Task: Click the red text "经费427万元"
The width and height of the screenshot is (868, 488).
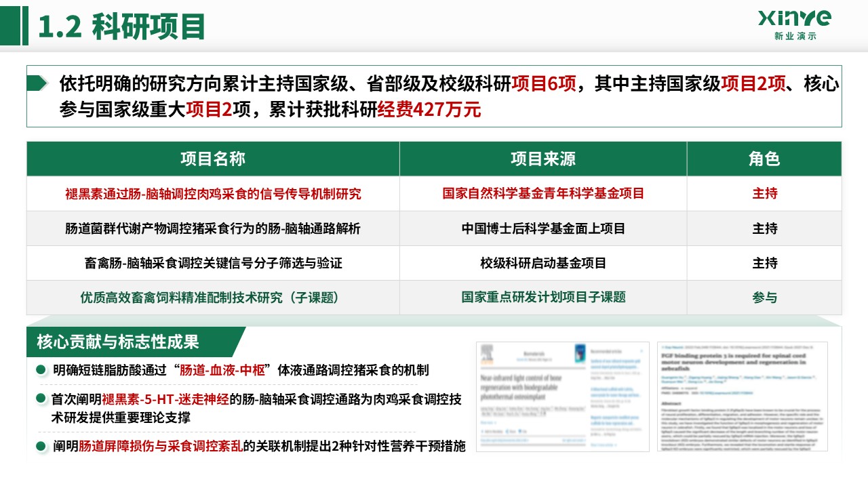Action: (x=429, y=109)
